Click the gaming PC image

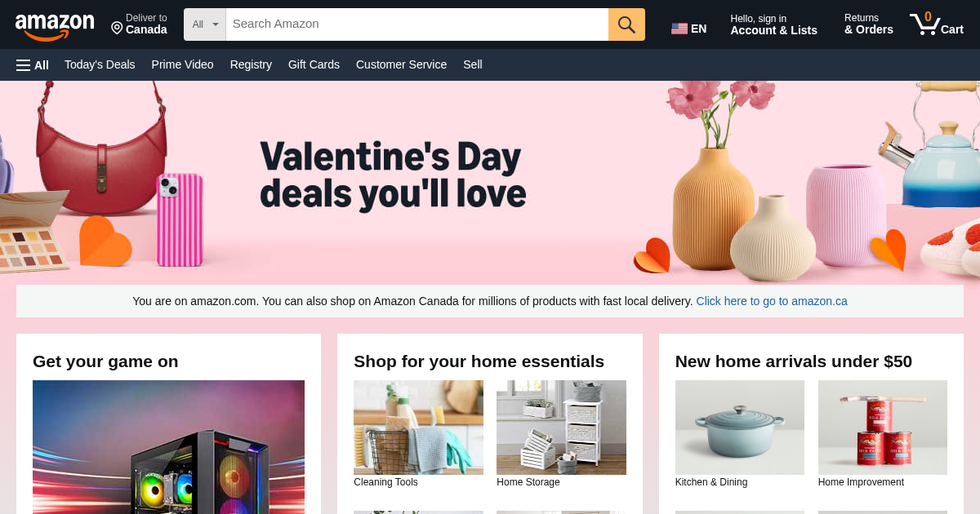tap(168, 447)
